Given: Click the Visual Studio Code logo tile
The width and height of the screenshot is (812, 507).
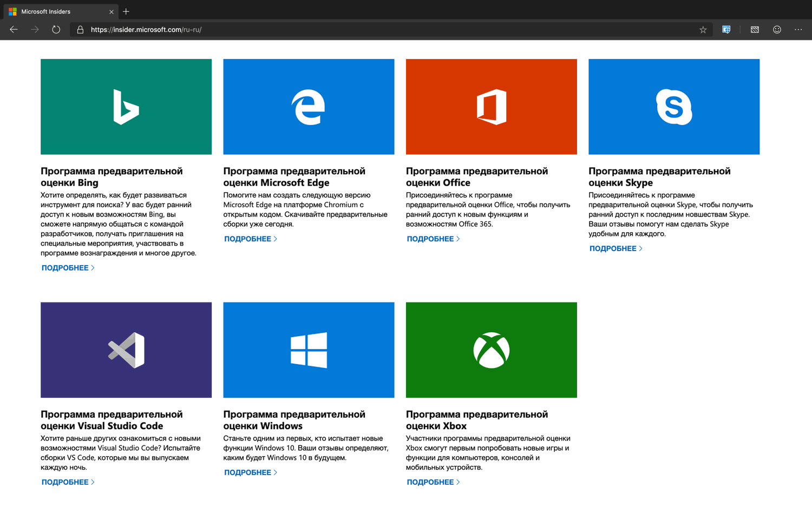Looking at the screenshot, I should point(126,350).
